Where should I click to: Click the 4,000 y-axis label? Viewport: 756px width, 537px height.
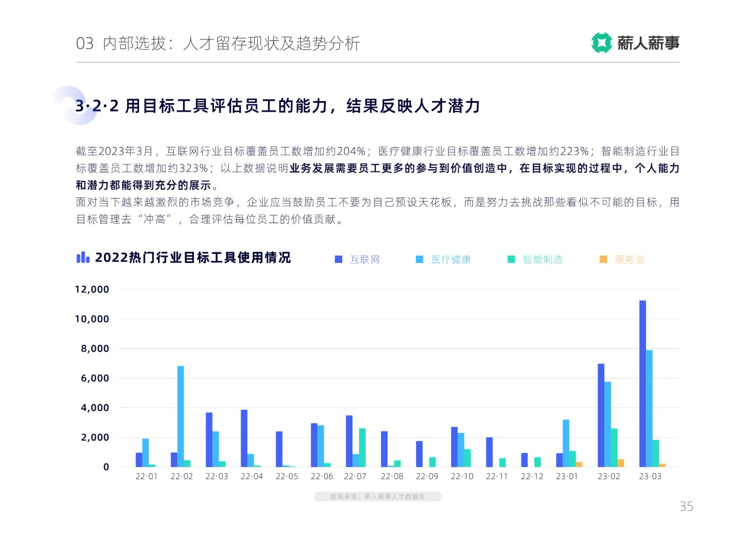point(95,407)
